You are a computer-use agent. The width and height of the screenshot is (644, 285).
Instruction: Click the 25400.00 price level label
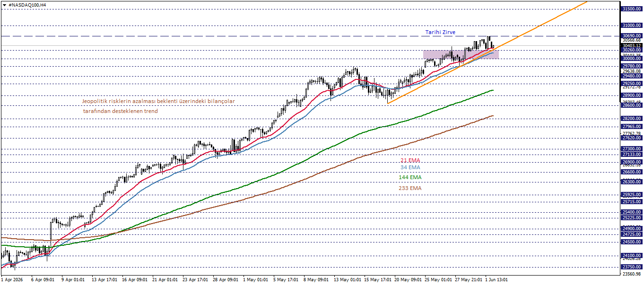(632, 212)
